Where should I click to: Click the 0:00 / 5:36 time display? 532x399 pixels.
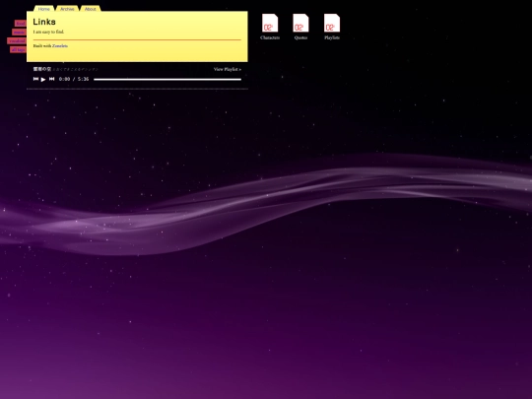74,79
